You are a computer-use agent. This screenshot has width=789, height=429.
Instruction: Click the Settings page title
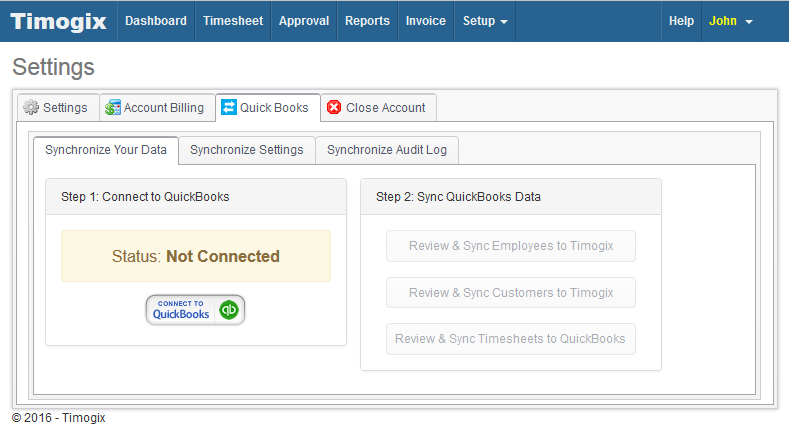(53, 67)
